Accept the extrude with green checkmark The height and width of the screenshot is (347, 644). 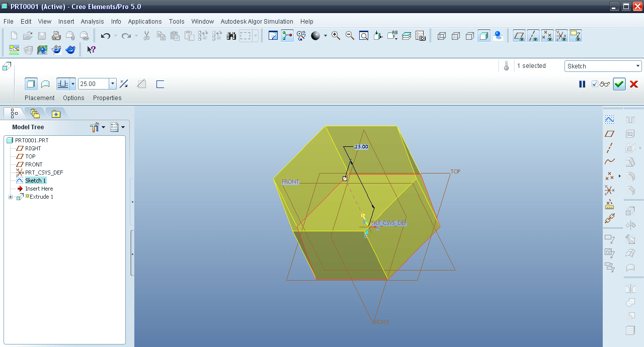(x=619, y=84)
